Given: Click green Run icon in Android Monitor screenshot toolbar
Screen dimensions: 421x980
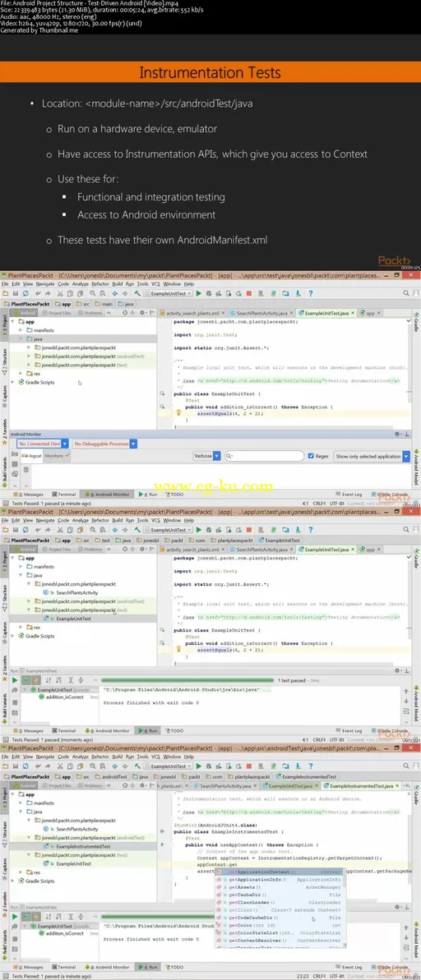Looking at the screenshot, I should point(198,293).
